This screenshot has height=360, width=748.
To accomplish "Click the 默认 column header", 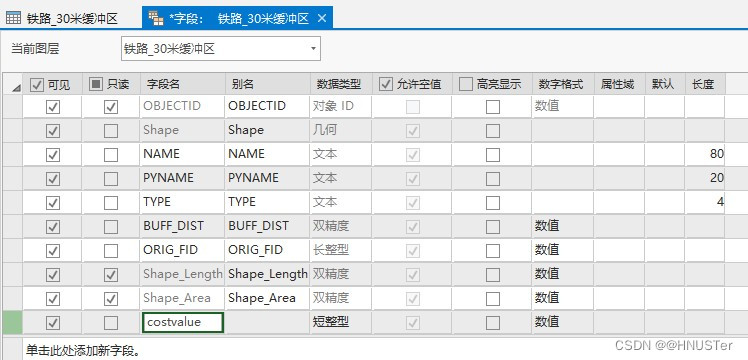I will pyautogui.click(x=665, y=84).
